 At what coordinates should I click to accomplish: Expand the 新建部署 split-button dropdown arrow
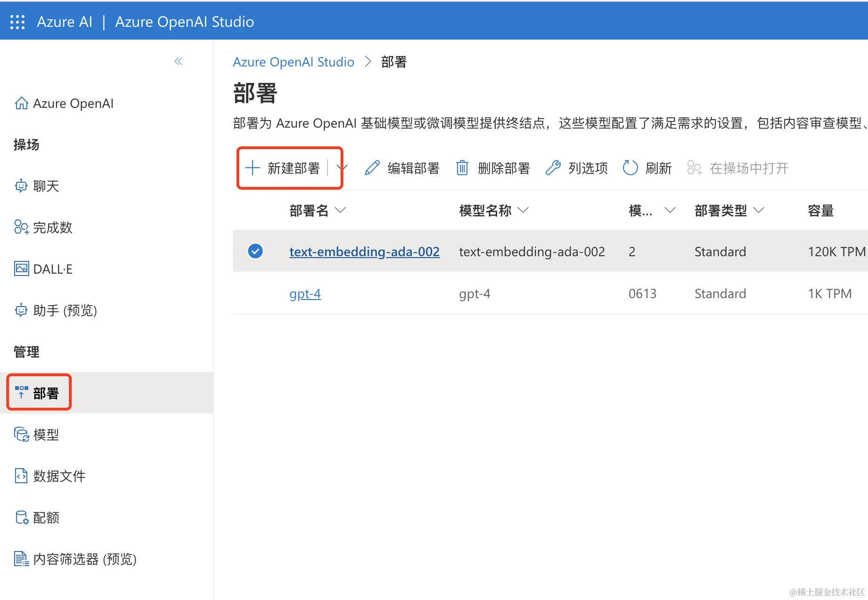coord(343,168)
